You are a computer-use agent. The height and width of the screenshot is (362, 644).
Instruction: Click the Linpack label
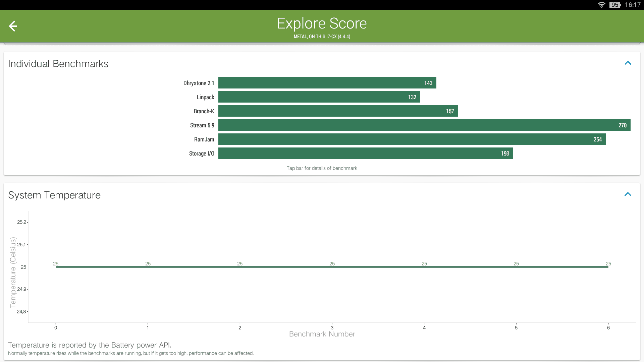point(205,97)
